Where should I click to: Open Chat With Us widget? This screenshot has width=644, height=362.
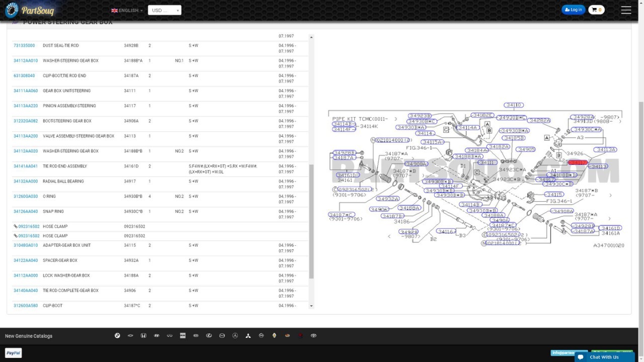(x=604, y=357)
